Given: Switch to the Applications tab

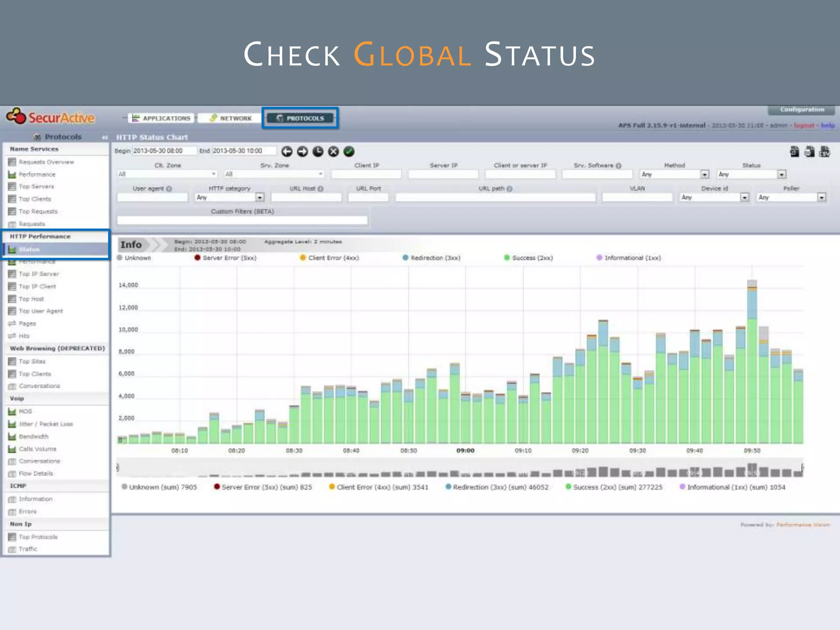Looking at the screenshot, I should [x=161, y=118].
